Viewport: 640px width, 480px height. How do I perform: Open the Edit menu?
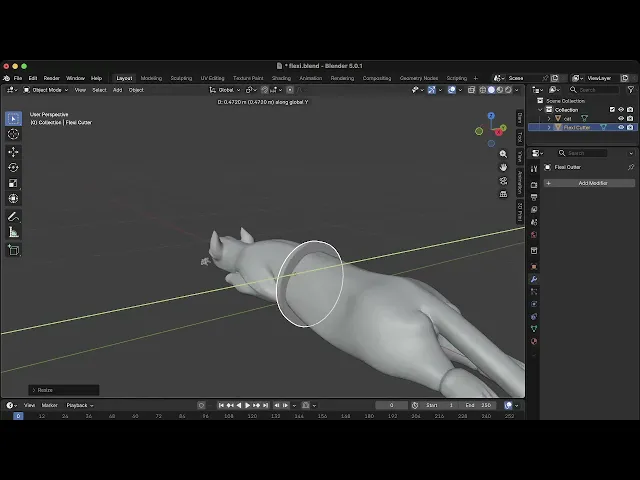pyautogui.click(x=33, y=78)
